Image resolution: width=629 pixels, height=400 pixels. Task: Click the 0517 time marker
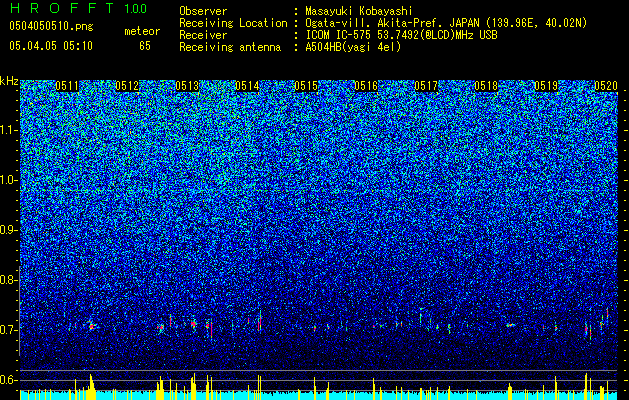coord(426,86)
